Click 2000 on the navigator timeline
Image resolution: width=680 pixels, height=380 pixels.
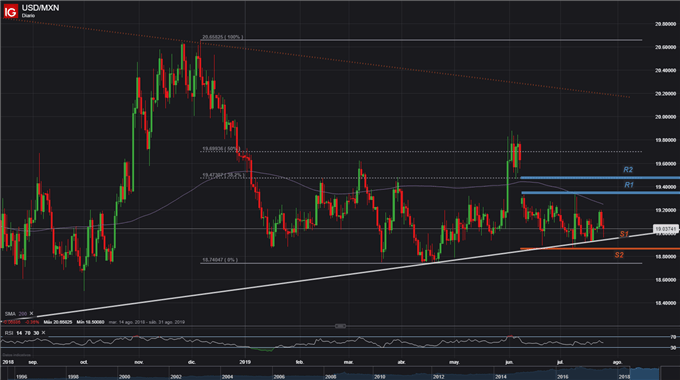click(x=124, y=377)
